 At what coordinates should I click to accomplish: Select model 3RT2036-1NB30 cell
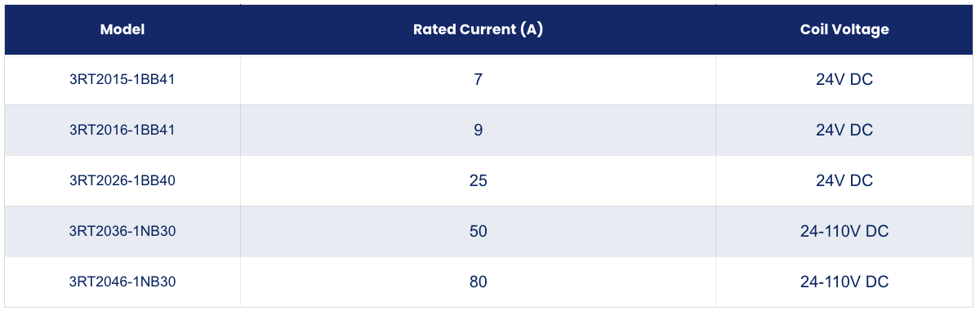tap(122, 232)
